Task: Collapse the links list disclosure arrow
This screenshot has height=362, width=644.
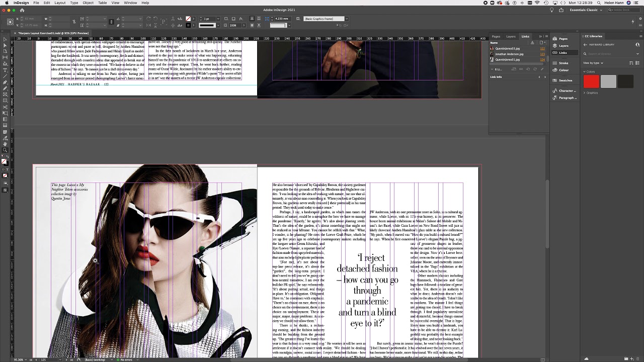Action: (x=492, y=69)
